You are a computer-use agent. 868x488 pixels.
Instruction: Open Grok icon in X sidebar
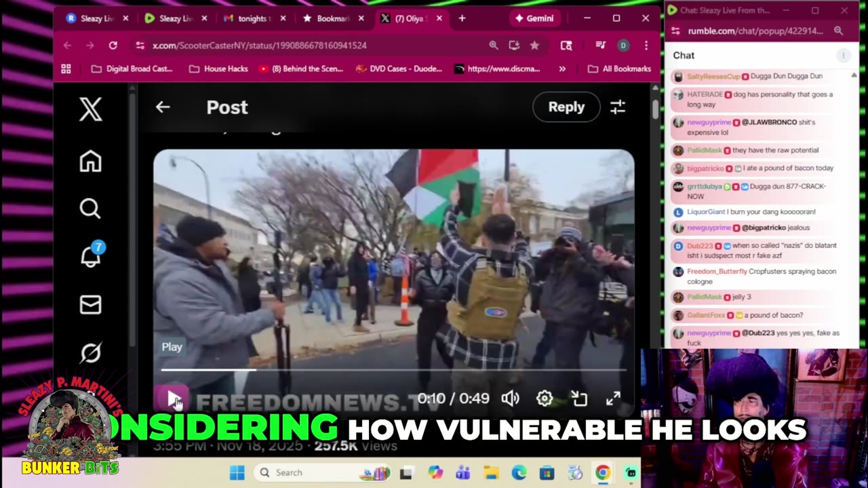(x=90, y=353)
